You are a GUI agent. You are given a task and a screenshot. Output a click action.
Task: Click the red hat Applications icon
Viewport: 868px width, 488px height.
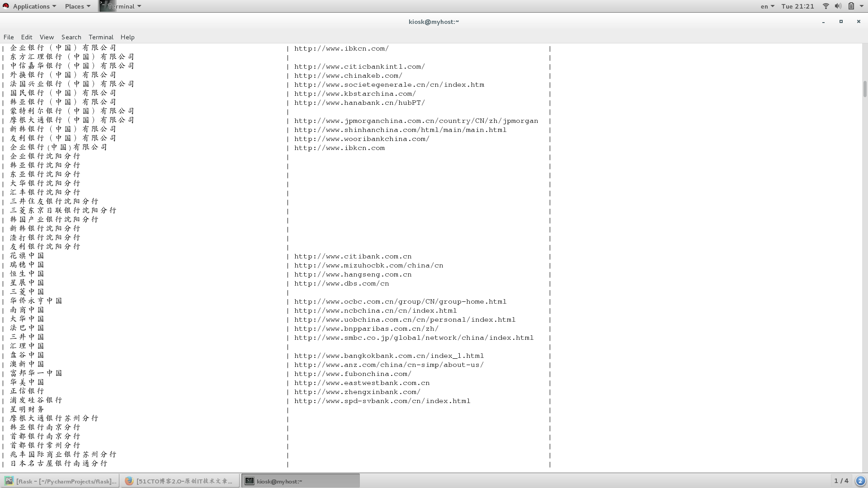pyautogui.click(x=6, y=6)
